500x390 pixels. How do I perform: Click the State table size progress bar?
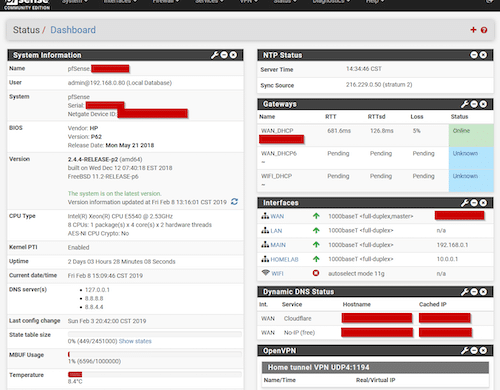click(x=155, y=334)
